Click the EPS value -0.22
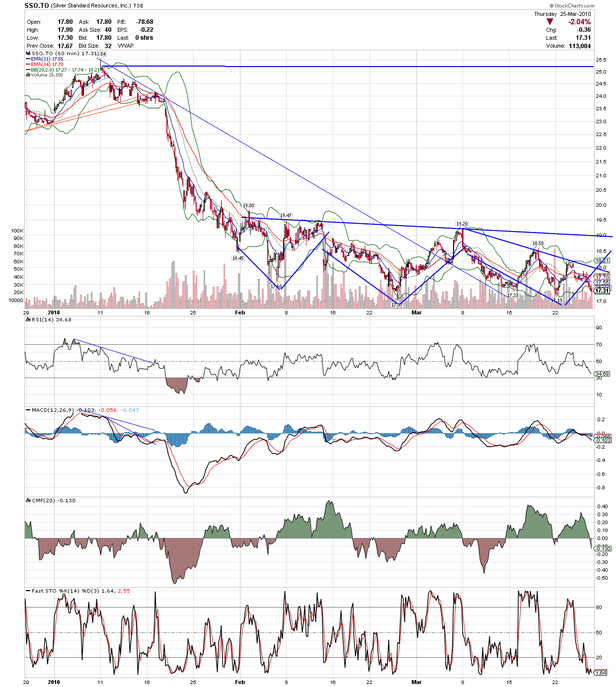 147,30
